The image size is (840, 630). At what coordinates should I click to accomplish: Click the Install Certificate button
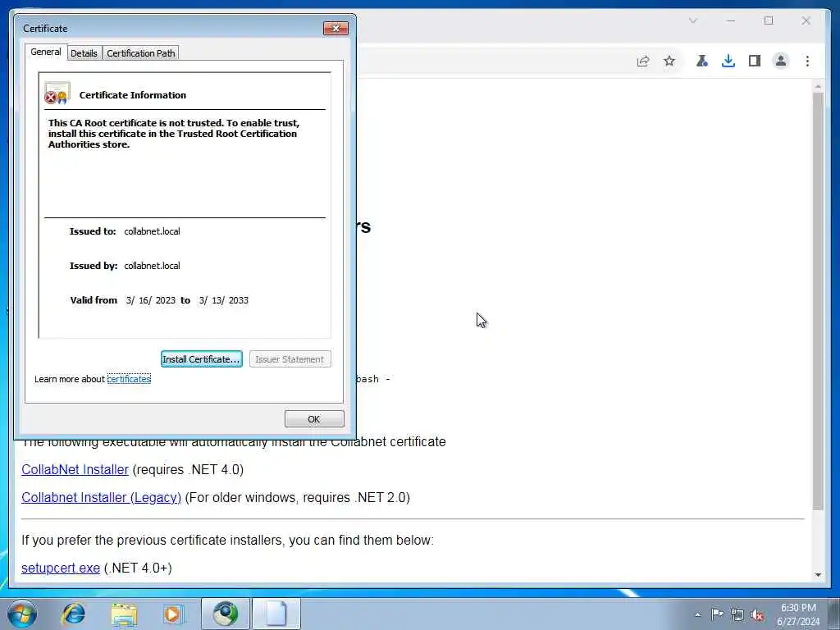pos(202,359)
